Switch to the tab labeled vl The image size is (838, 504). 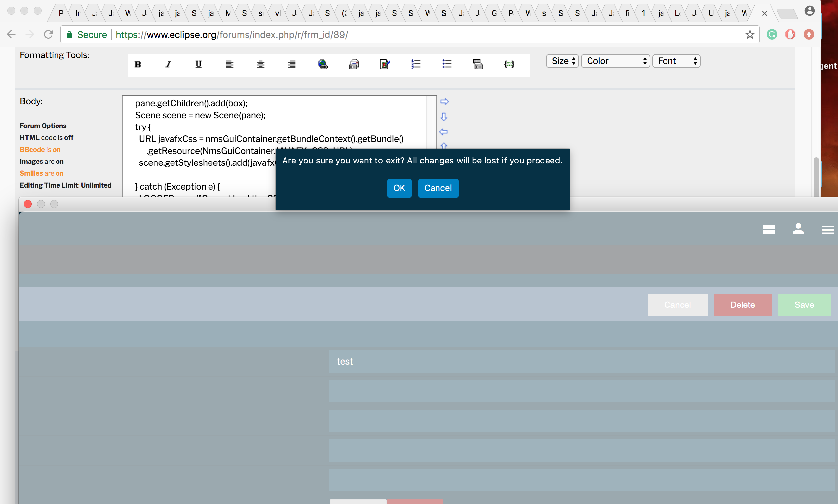(x=278, y=13)
